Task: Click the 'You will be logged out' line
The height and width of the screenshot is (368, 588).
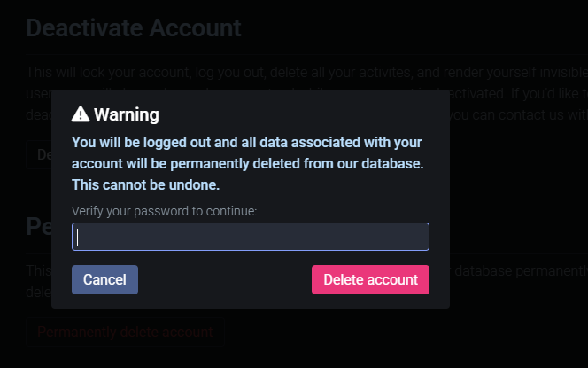Action: (246, 142)
